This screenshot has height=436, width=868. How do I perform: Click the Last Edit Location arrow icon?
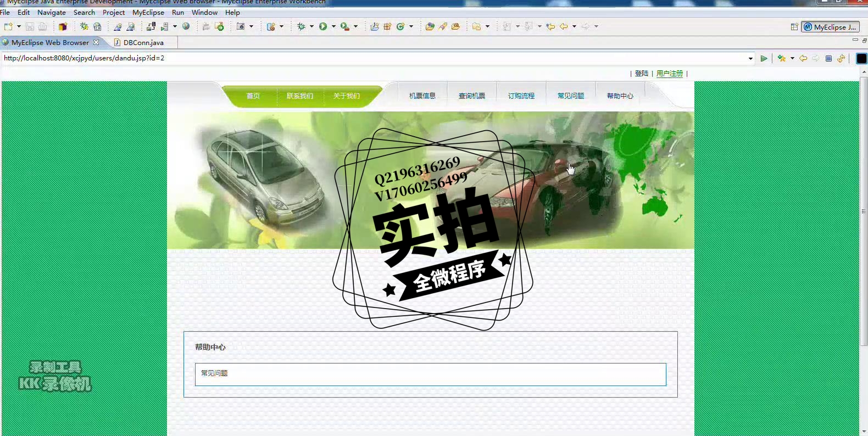click(550, 26)
